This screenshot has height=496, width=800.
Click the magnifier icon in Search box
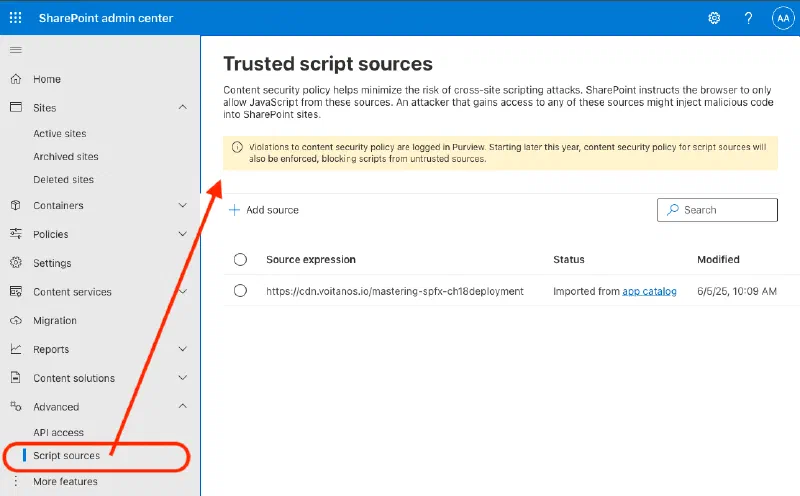click(673, 210)
